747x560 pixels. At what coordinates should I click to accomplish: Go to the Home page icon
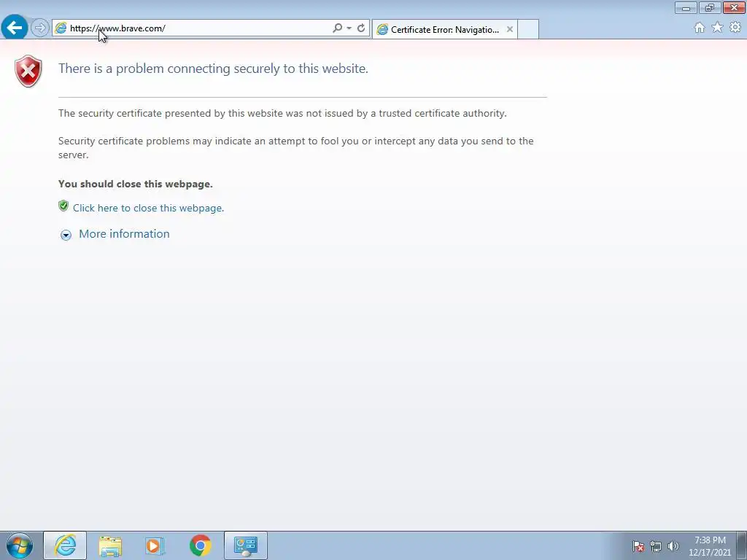tap(700, 28)
